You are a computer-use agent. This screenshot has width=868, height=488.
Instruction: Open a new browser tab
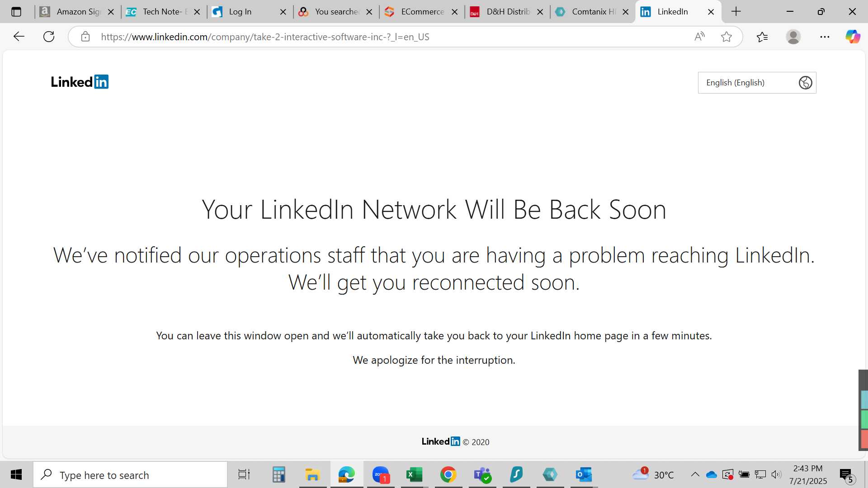pos(736,12)
